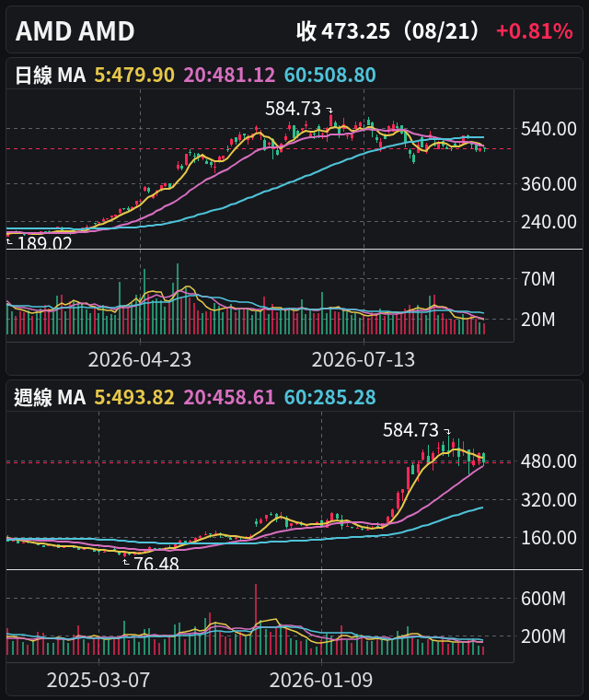Image resolution: width=589 pixels, height=700 pixels.
Task: Click the 320.00 weekly price axis label
Action: pos(549,500)
